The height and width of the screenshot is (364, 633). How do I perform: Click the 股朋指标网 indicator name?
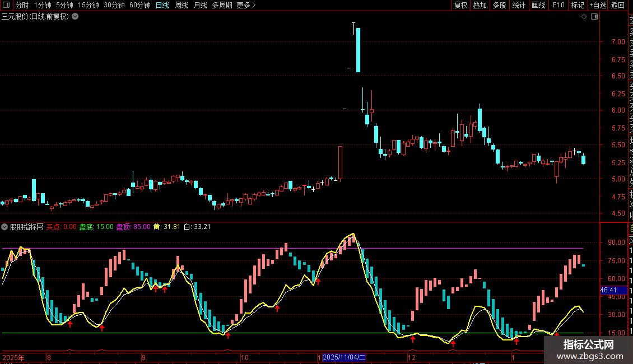pyautogui.click(x=27, y=227)
